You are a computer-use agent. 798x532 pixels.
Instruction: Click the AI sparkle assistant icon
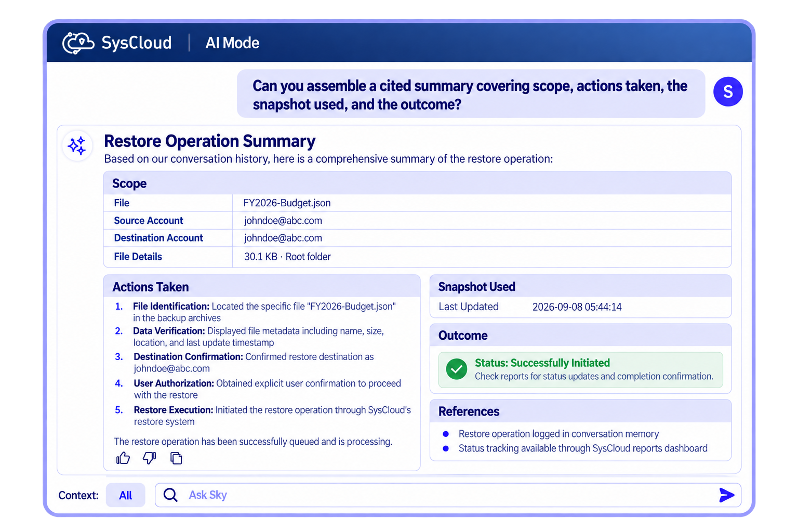[77, 145]
